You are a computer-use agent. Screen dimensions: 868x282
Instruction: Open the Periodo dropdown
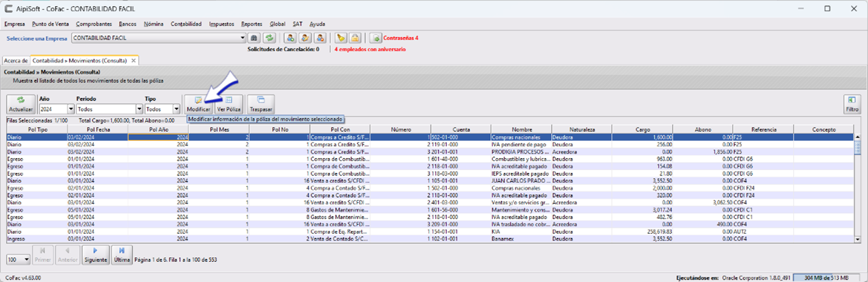pos(138,109)
